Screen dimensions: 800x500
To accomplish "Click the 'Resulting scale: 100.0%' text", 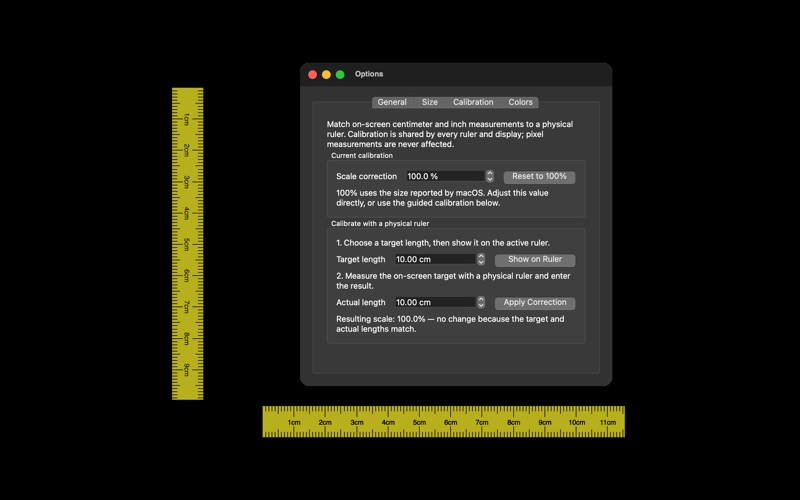I will (381, 319).
